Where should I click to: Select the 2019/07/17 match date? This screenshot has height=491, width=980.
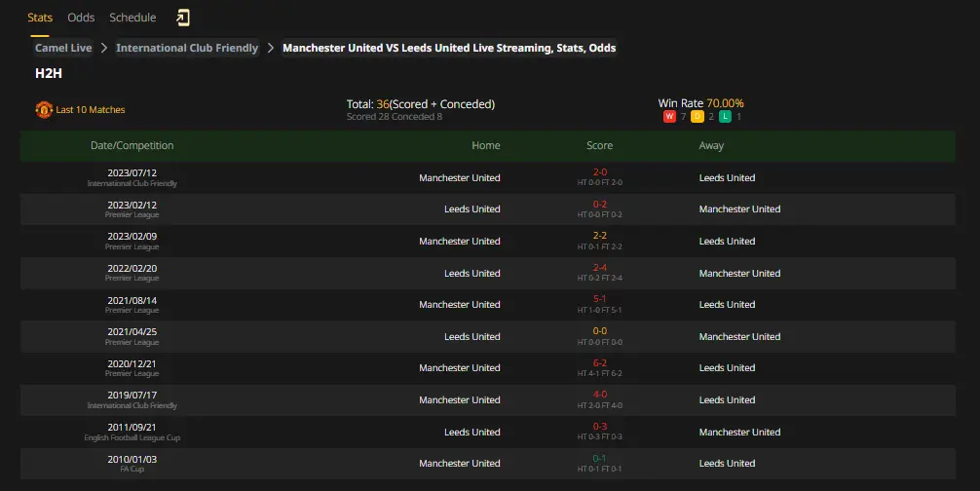(132, 395)
